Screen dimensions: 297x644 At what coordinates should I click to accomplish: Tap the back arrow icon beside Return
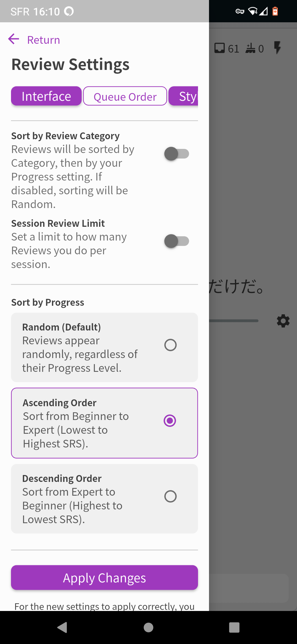point(14,39)
